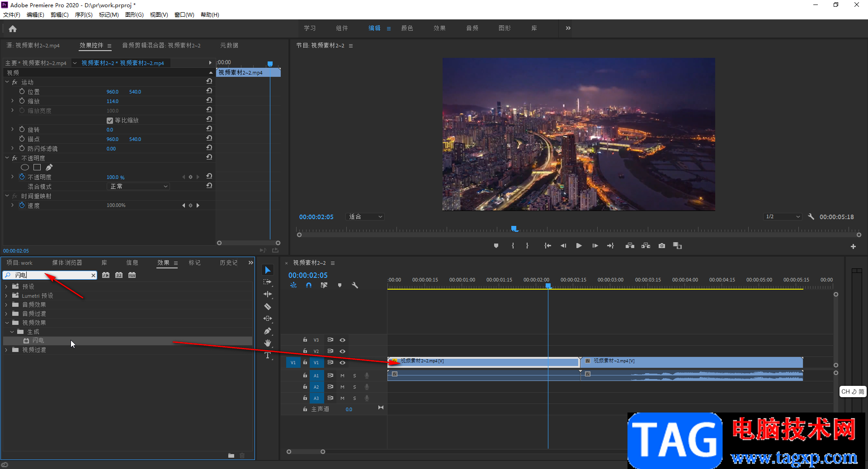Open the File menu

pos(12,15)
